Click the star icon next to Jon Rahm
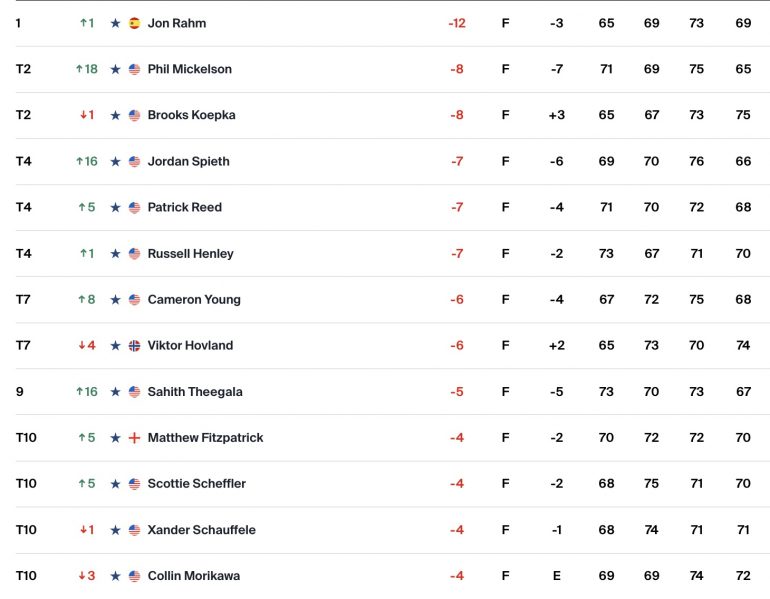 coord(116,23)
